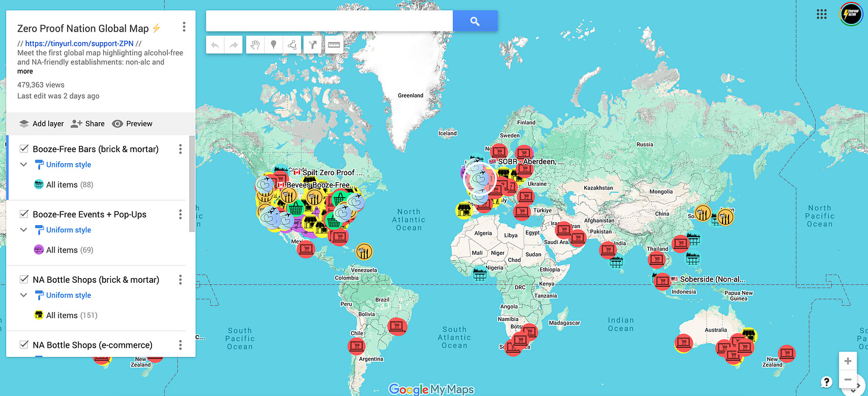Uncheck NA Bottle Shops e-commerce checkbox
The height and width of the screenshot is (396, 868).
point(24,345)
